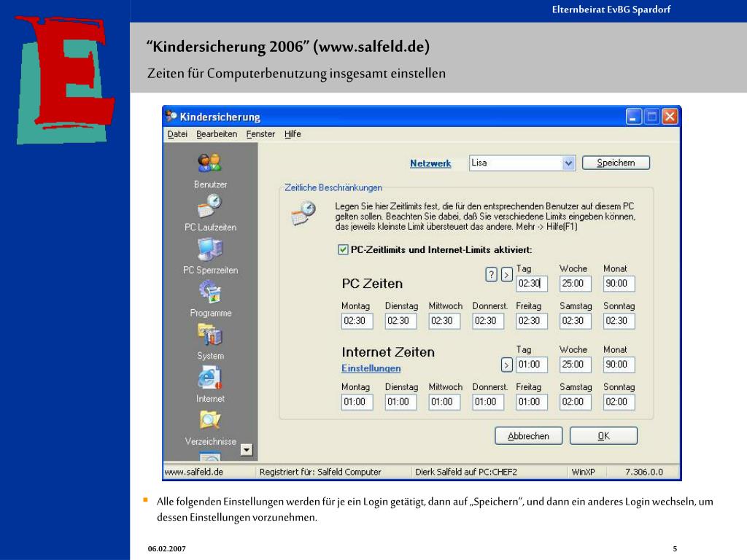The width and height of the screenshot is (747, 560).
Task: Click the WinXP status bar entry
Action: pyautogui.click(x=583, y=472)
